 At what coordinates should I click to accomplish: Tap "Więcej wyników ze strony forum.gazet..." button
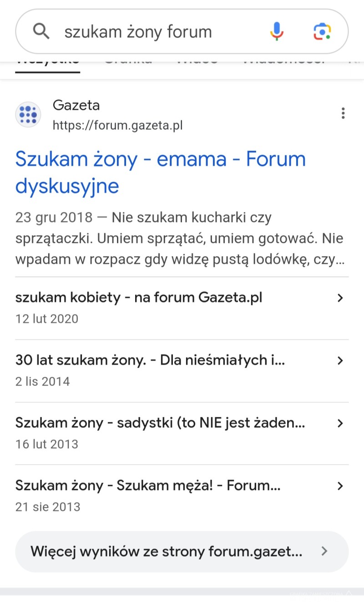pyautogui.click(x=167, y=551)
